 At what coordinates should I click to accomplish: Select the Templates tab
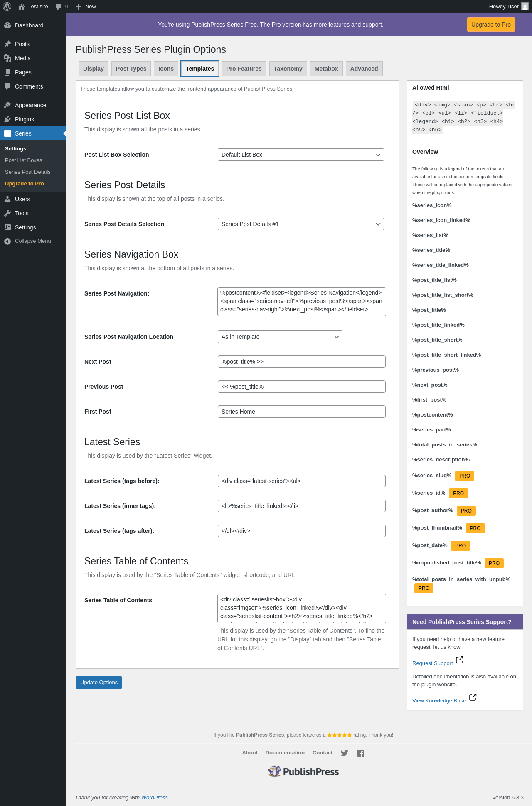point(200,69)
